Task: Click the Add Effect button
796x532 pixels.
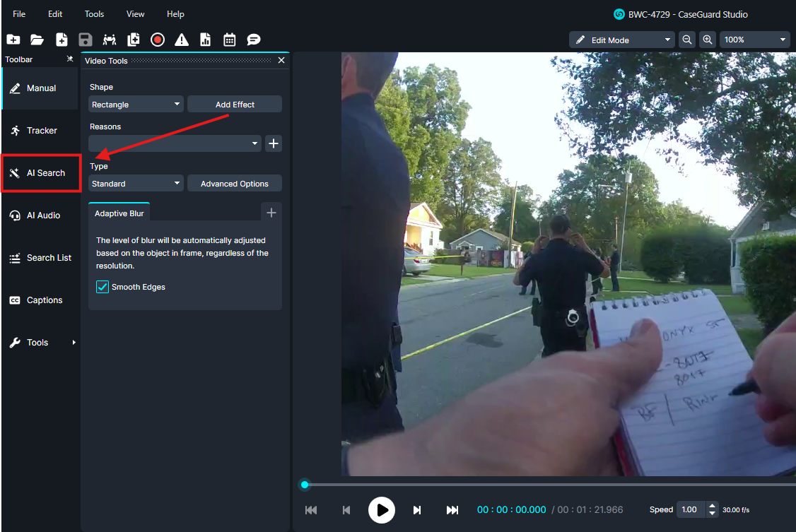Action: point(235,105)
